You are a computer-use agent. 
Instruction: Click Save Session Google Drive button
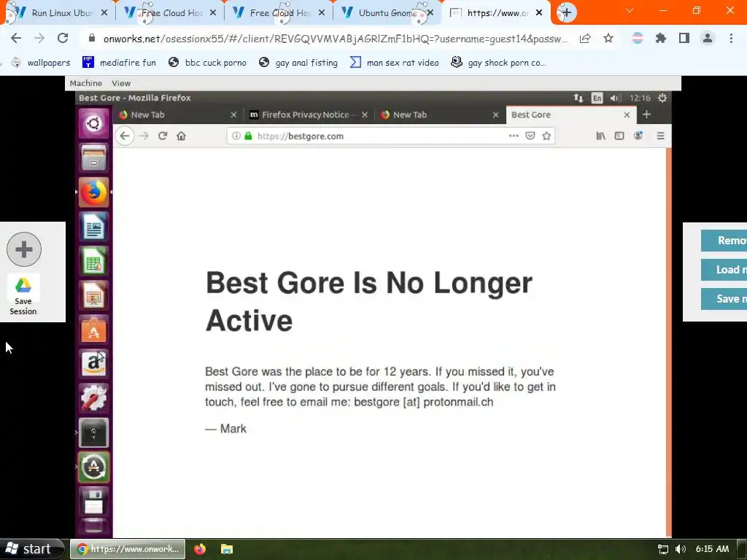point(23,296)
